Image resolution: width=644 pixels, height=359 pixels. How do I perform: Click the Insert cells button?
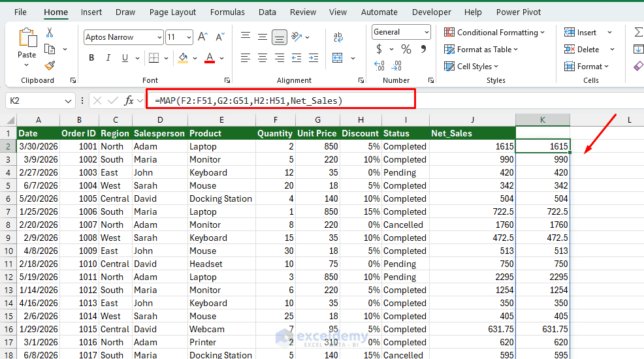[580, 33]
